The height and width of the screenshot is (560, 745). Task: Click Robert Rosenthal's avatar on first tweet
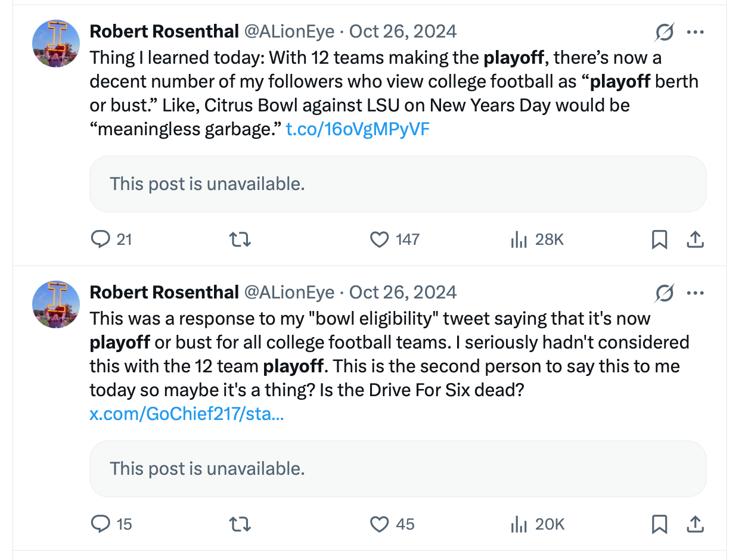pyautogui.click(x=56, y=43)
